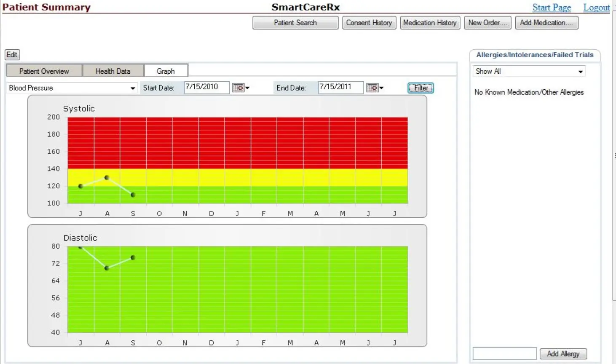The height and width of the screenshot is (364, 616).
Task: Click the Start Page link
Action: click(552, 7)
